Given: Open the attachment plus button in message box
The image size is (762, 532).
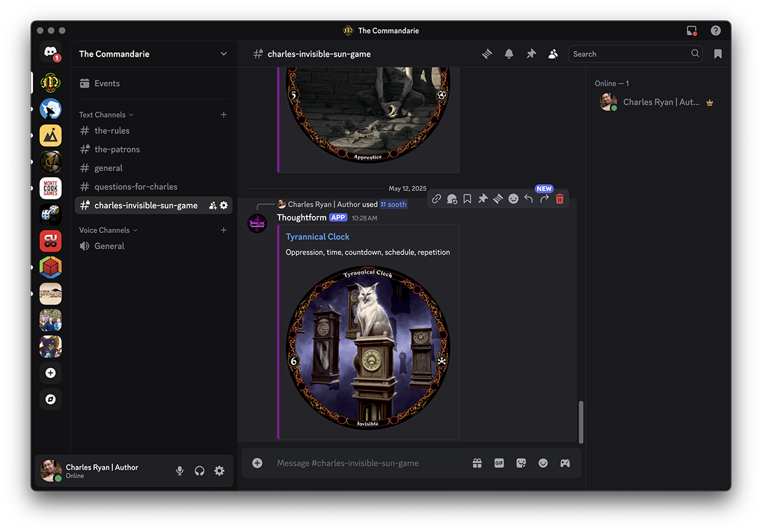Looking at the screenshot, I should pyautogui.click(x=257, y=463).
